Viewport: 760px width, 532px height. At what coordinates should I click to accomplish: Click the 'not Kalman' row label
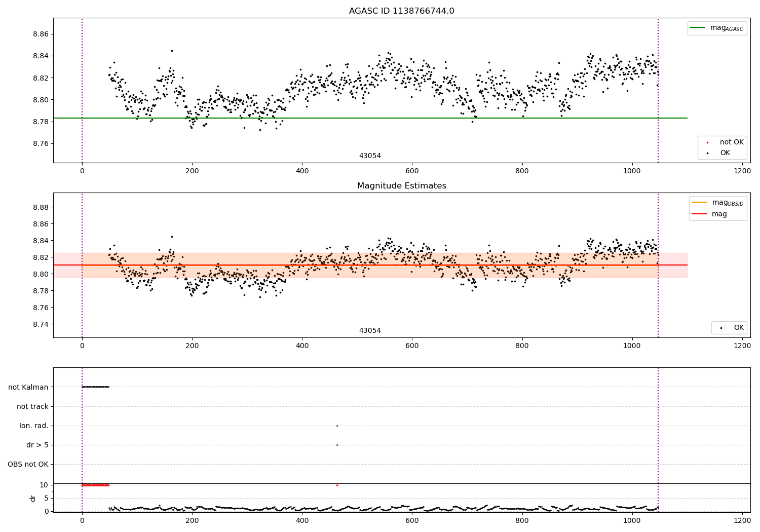coord(28,387)
